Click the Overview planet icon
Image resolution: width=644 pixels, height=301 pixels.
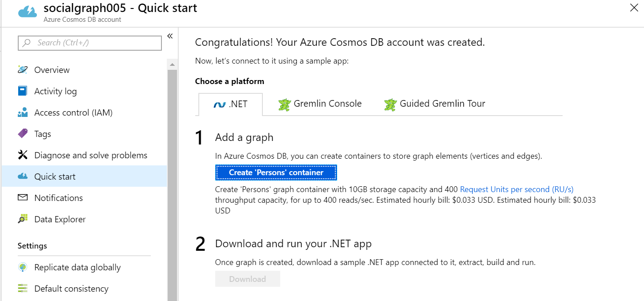(x=23, y=70)
